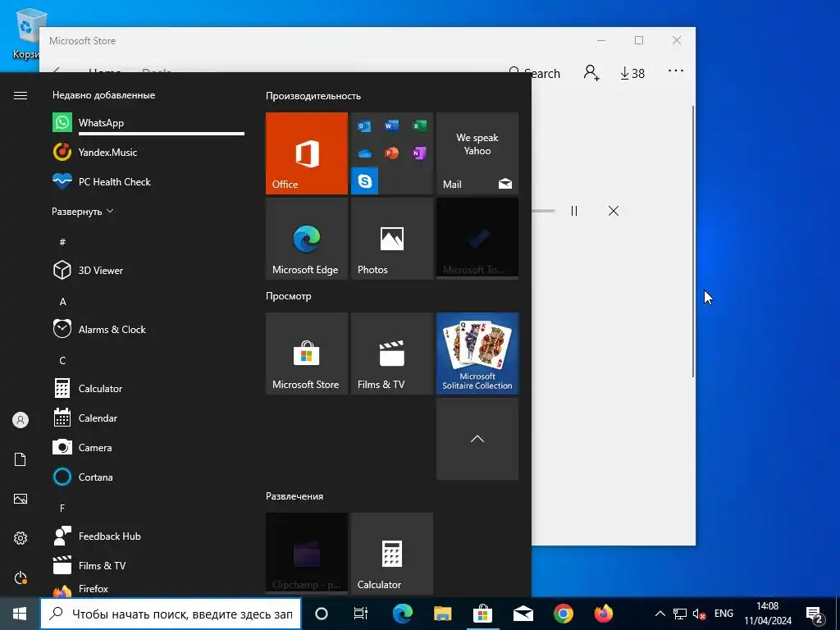Click the Windows Start button

coord(20,614)
